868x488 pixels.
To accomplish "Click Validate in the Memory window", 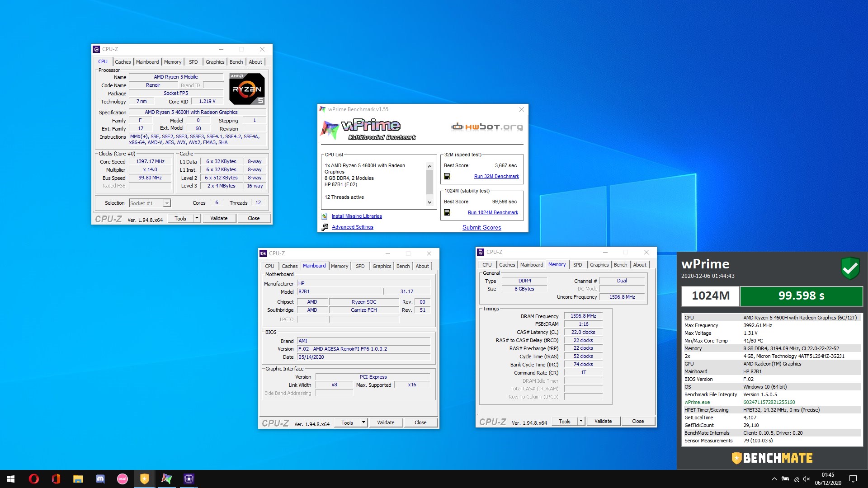I will coord(603,421).
